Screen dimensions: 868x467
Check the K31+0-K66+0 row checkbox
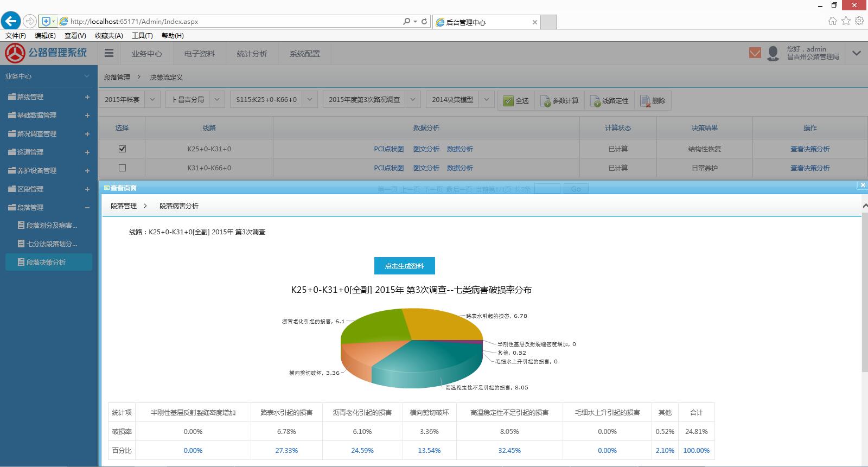point(122,168)
